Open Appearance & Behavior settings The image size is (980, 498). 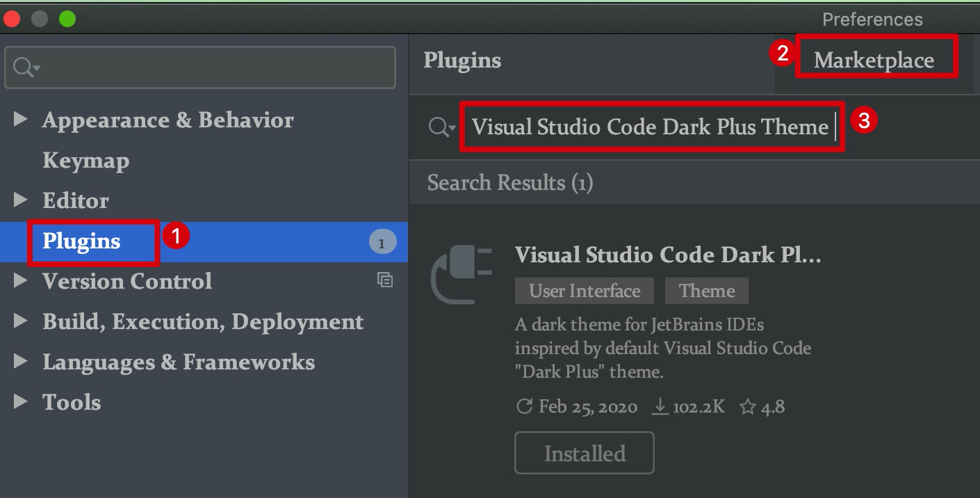point(168,120)
